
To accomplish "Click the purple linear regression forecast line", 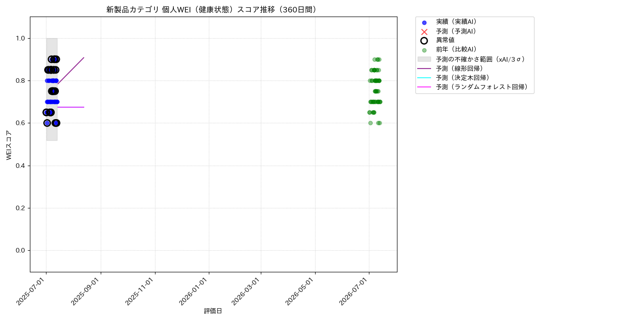I will pyautogui.click(x=71, y=71).
